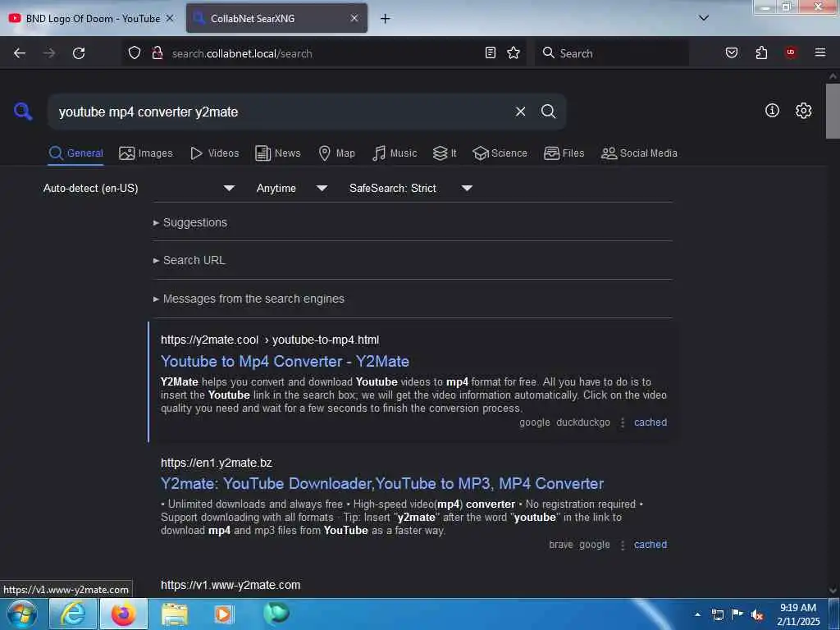Show hidden tray icons arrow

pyautogui.click(x=697, y=614)
